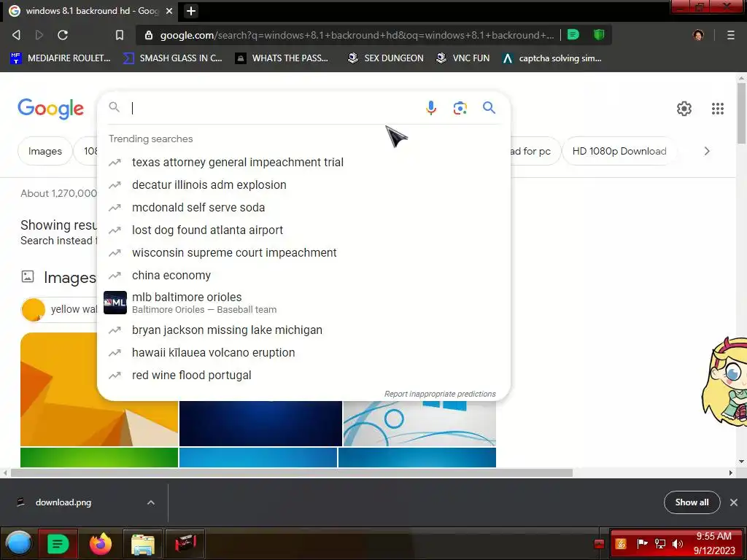Open the green shield extension icon
747x560 pixels.
tap(599, 34)
